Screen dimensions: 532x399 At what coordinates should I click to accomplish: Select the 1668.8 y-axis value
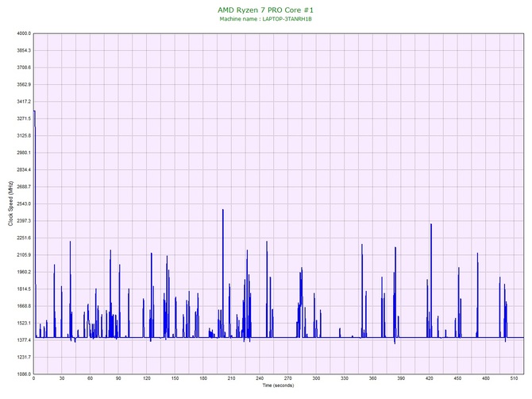24,306
